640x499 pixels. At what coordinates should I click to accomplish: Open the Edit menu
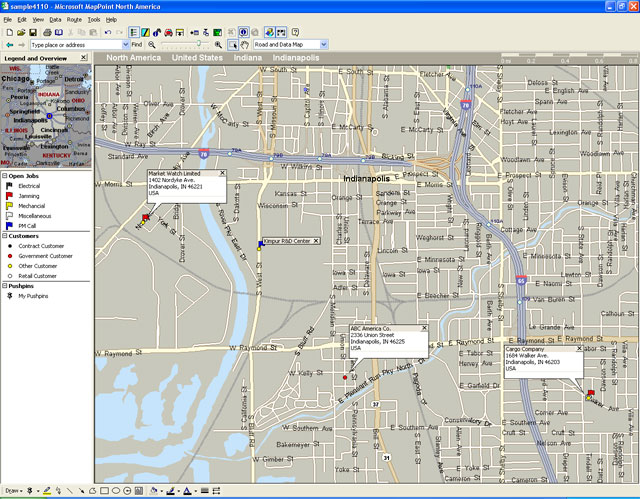(x=22, y=20)
